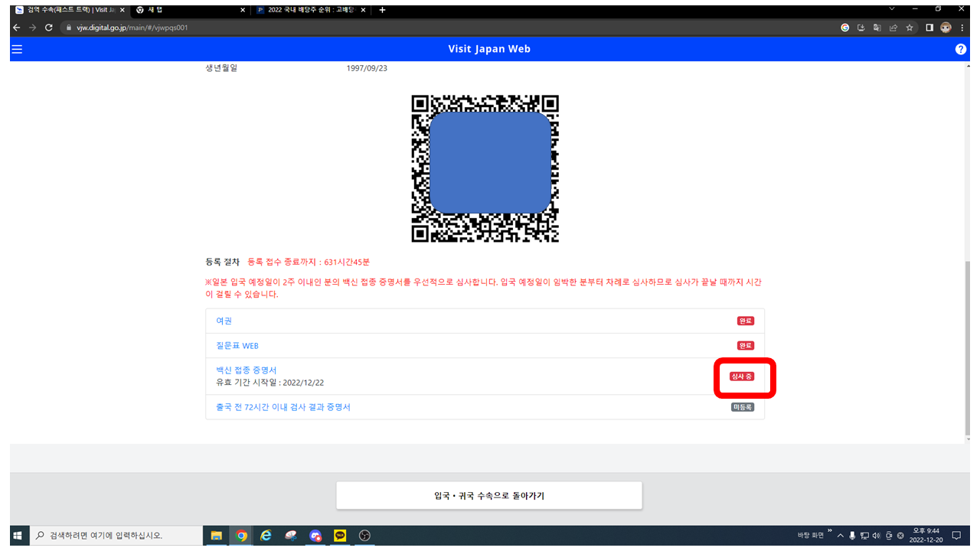Open the Windows notification center

pyautogui.click(x=956, y=536)
